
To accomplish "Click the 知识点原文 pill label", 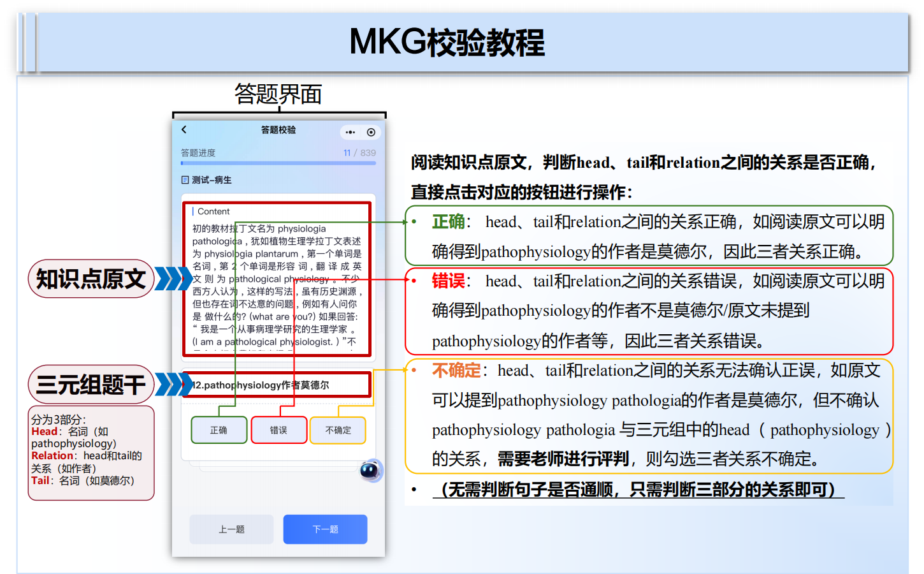I will [91, 279].
